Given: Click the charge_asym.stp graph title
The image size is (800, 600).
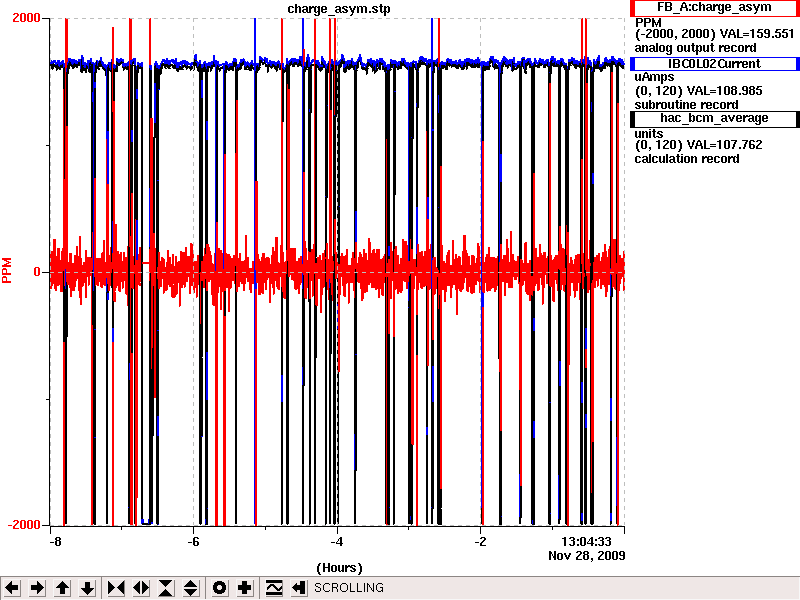Looking at the screenshot, I should [x=339, y=9].
